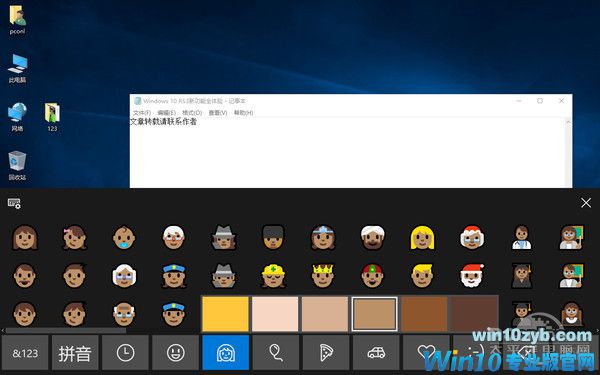Insert the short-haired male police officer emoji
Screen dimensions: 600x375
tap(174, 314)
